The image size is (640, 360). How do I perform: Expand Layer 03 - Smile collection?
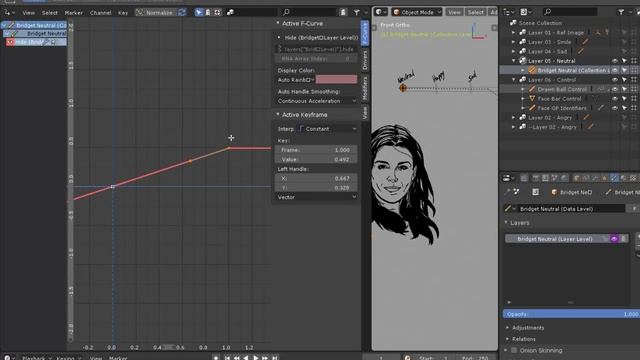[513, 42]
